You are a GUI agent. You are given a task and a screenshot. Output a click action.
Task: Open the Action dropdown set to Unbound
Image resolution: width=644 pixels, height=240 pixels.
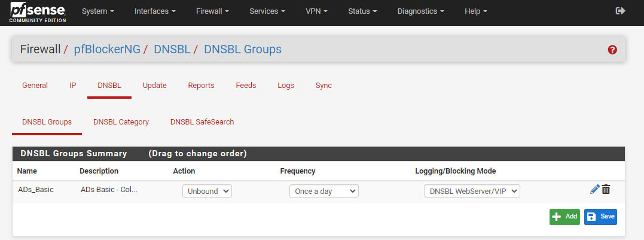click(x=207, y=191)
